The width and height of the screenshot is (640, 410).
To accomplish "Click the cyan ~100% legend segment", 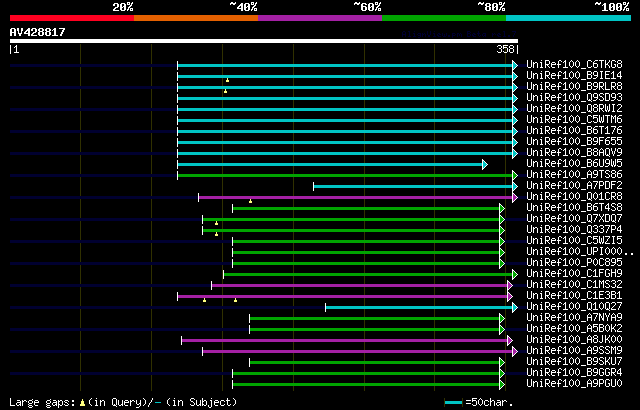I will point(569,18).
